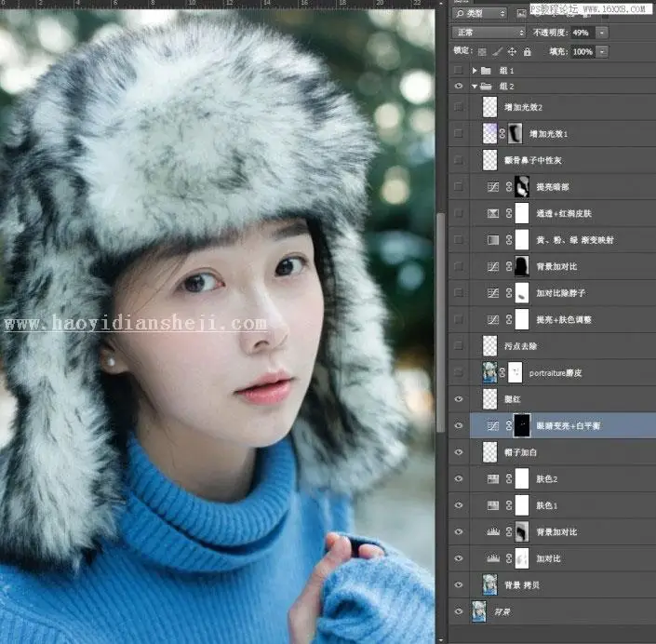
Task: Click mask link icon of portraiture磨皮
Action: pyautogui.click(x=502, y=372)
